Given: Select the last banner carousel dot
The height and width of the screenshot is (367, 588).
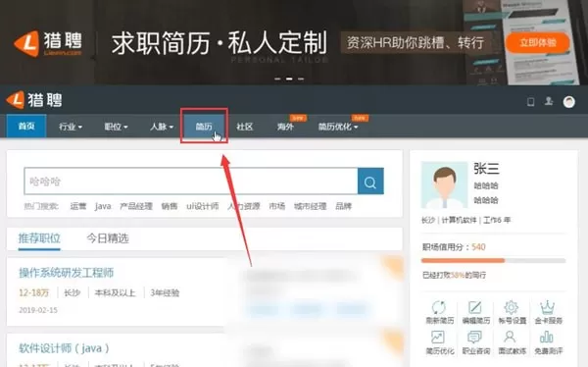Looking at the screenshot, I should pyautogui.click(x=301, y=79).
